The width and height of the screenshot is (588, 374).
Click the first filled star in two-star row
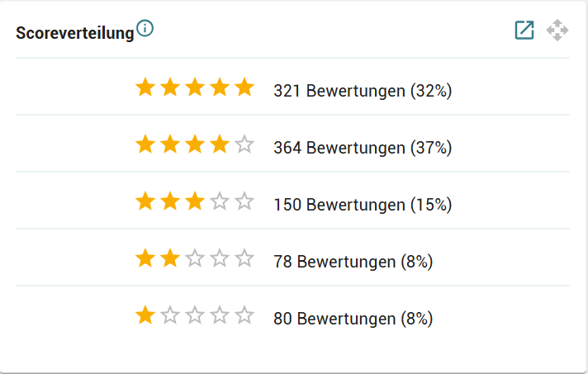(145, 258)
